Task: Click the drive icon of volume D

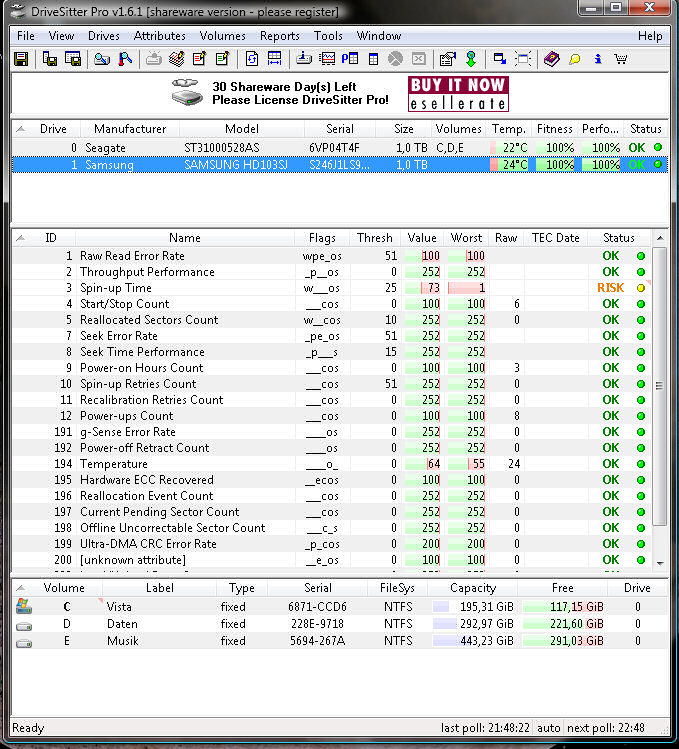Action: [x=24, y=626]
